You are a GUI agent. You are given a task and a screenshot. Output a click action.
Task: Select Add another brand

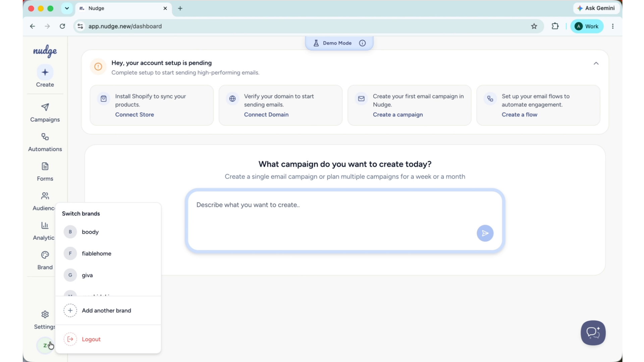pyautogui.click(x=108, y=310)
